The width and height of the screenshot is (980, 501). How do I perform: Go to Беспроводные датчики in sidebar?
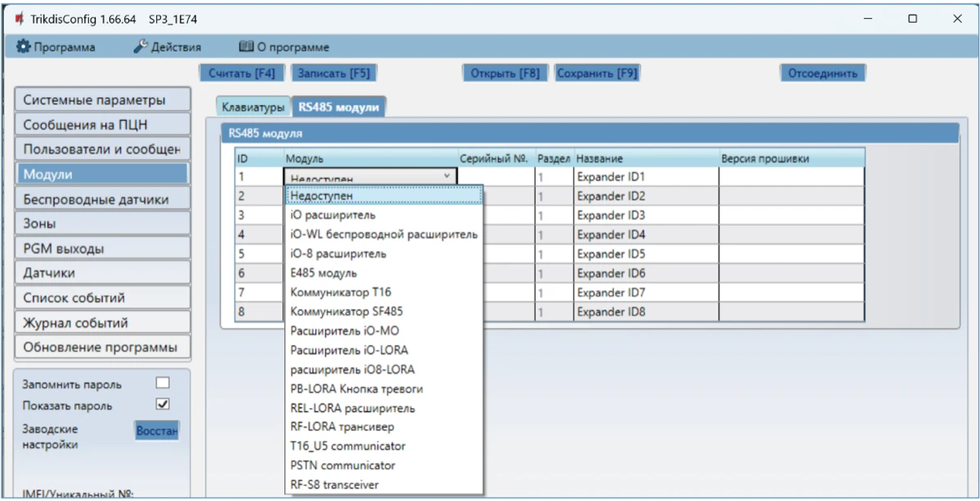coord(102,198)
